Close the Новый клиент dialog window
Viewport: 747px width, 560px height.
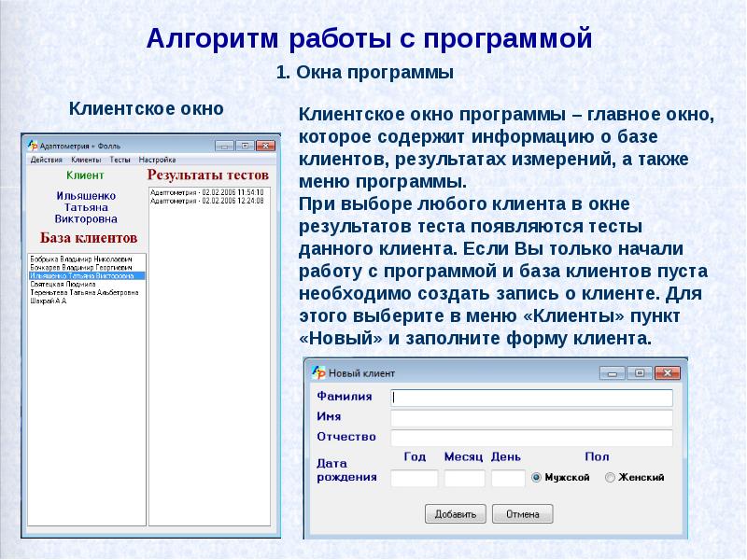tap(667, 372)
